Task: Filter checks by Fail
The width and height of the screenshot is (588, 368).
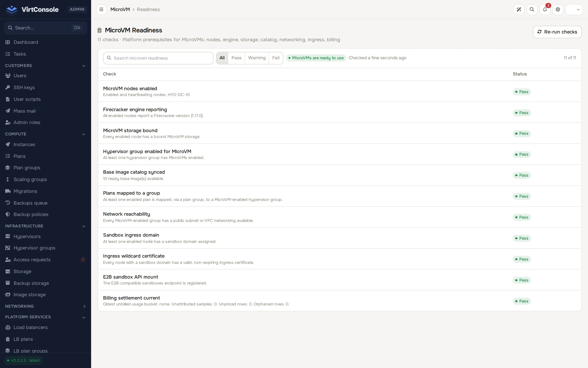Action: pyautogui.click(x=276, y=58)
